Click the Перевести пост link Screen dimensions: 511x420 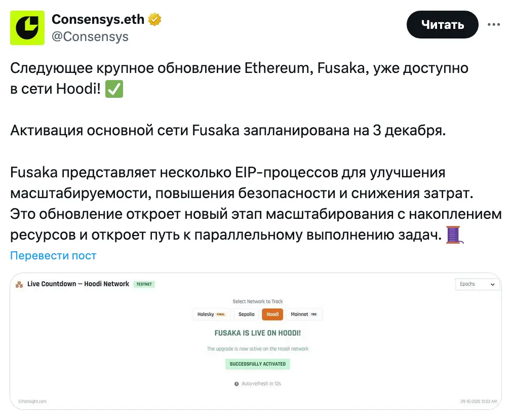click(x=53, y=256)
